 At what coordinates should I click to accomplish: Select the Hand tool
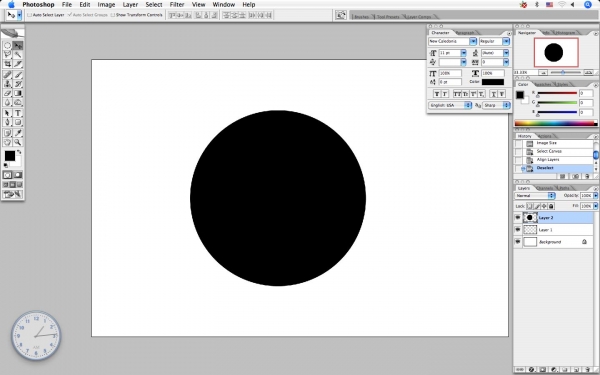coord(7,142)
